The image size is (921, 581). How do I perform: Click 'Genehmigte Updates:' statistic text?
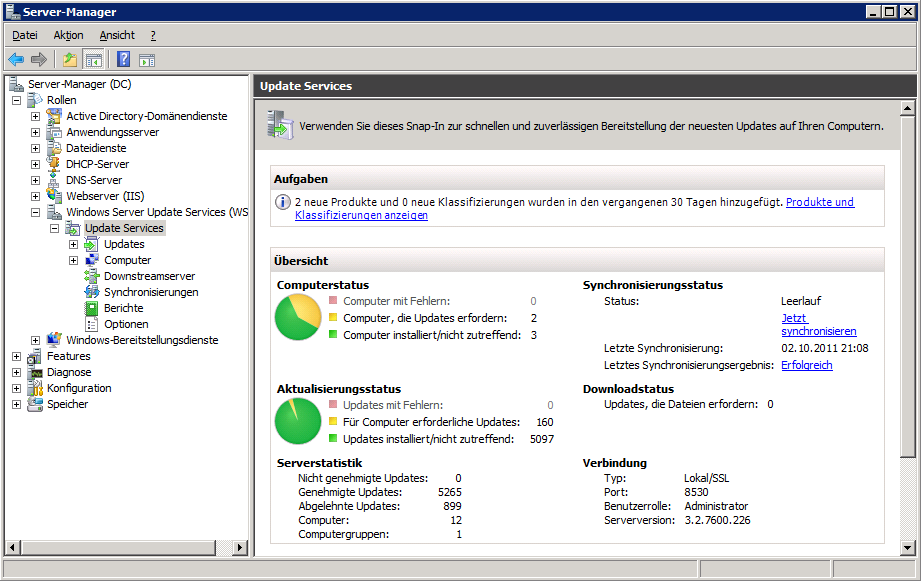coord(350,492)
